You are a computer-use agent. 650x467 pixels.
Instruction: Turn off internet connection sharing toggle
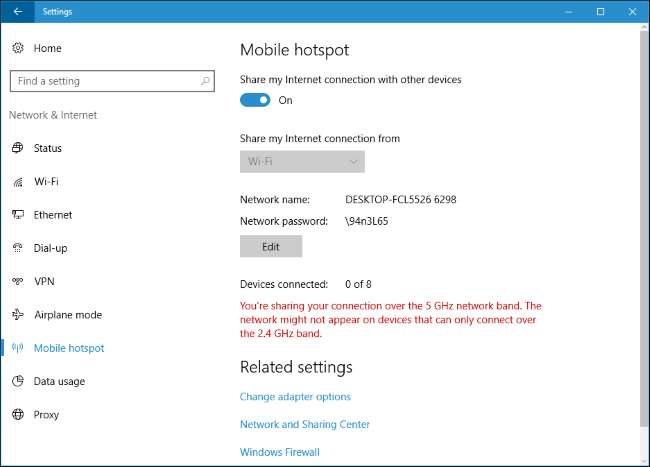(x=255, y=100)
